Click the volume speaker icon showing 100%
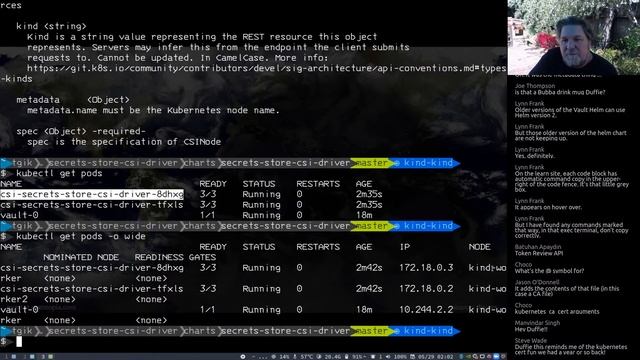This screenshot has height=360, width=640. pos(388,356)
